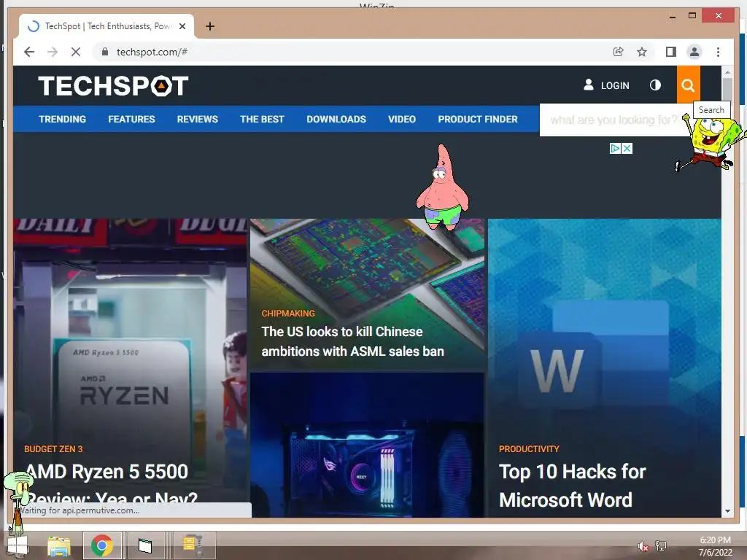Viewport: 747px width, 560px height.
Task: Click the PRODUCTIVITY category label
Action: [x=529, y=449]
